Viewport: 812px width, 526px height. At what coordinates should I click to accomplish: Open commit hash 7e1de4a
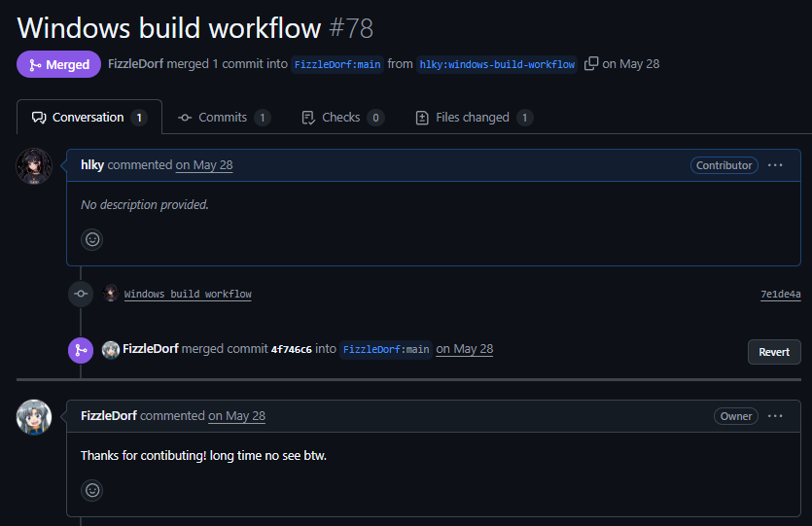point(781,294)
